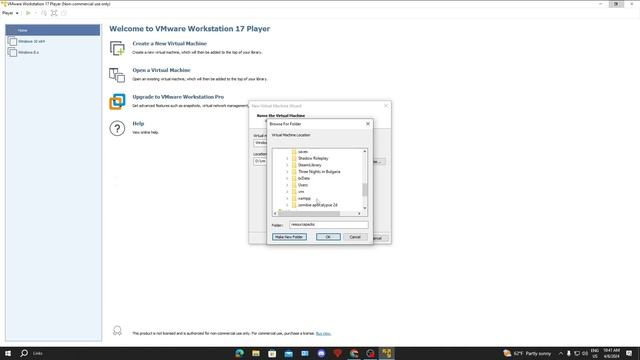The width and height of the screenshot is (640, 360).
Task: Expand the Shadow Roleplay folder node
Action: pos(287,158)
